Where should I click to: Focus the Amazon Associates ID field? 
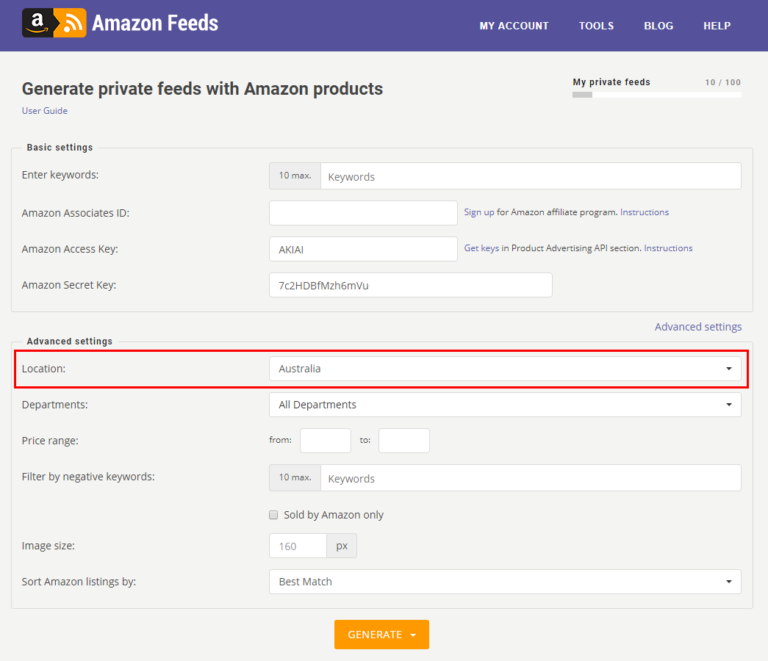pos(363,213)
